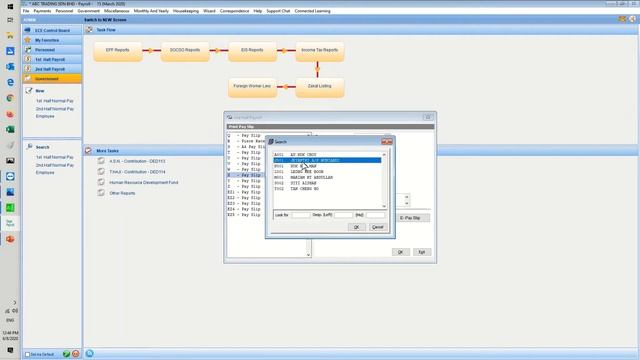Click the blue round icon in bottom bar
Viewport: 640px width, 360px height.
click(89, 353)
